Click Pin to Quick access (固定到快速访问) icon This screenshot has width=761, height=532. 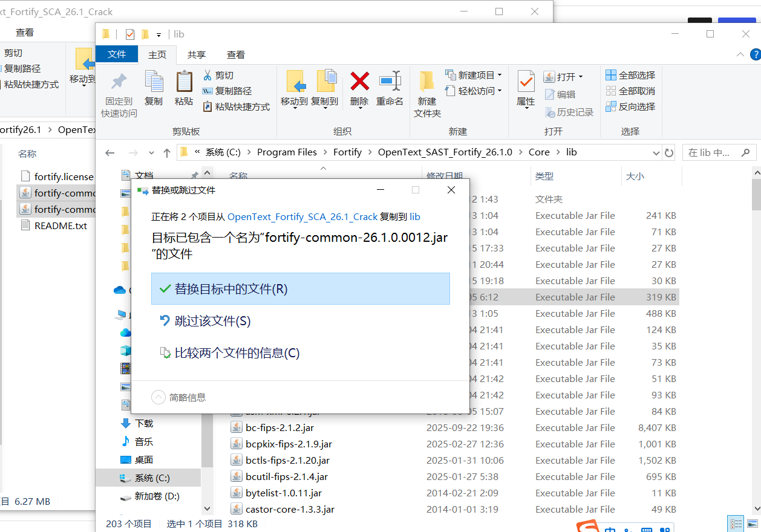pos(119,81)
